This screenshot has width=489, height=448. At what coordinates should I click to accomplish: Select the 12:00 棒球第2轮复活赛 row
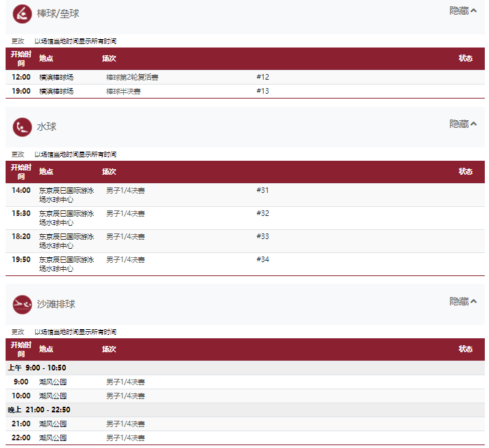pos(245,77)
